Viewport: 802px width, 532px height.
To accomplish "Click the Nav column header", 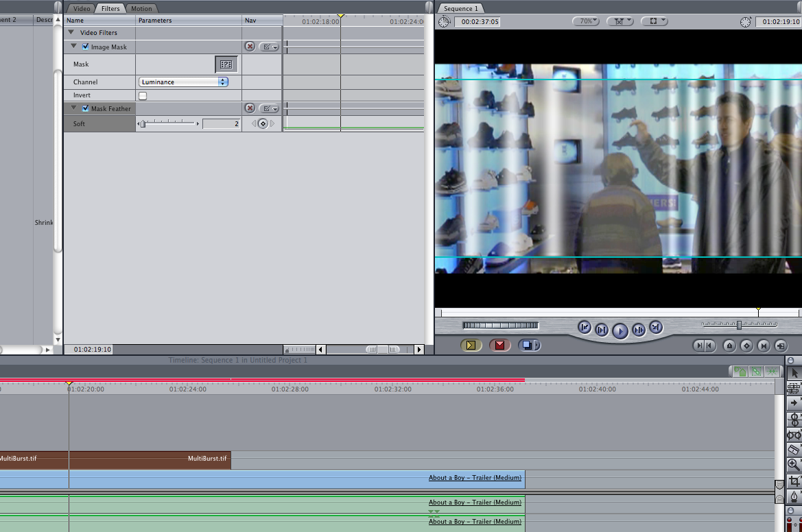I will click(262, 21).
